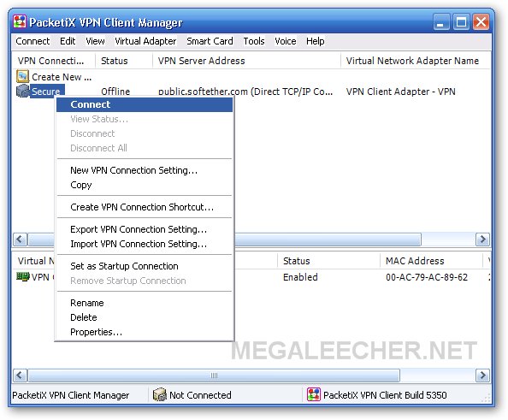Choose Create VPN Connection Shortcut option

pyautogui.click(x=145, y=207)
